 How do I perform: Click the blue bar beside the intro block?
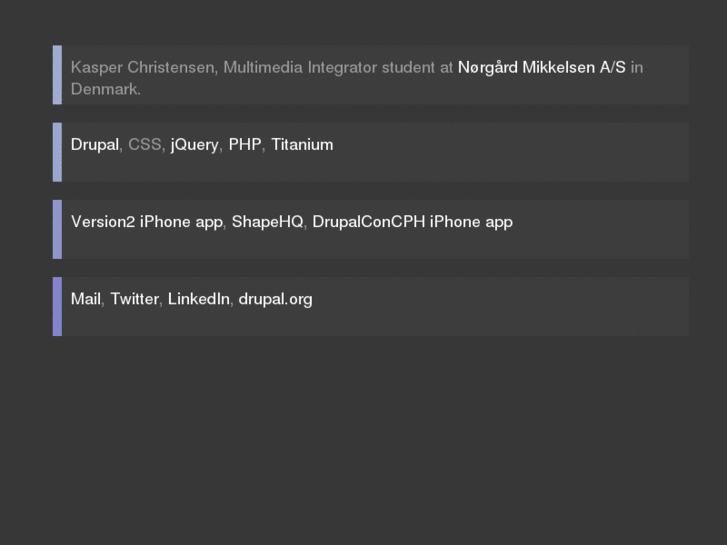(x=57, y=75)
